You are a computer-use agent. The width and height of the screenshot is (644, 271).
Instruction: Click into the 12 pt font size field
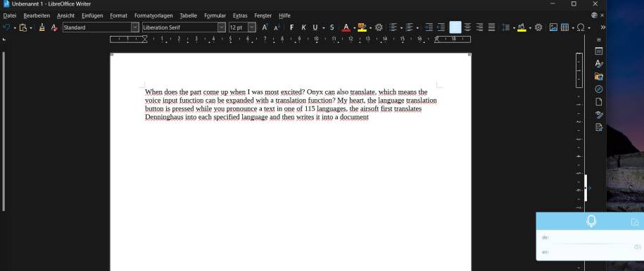[x=238, y=27]
